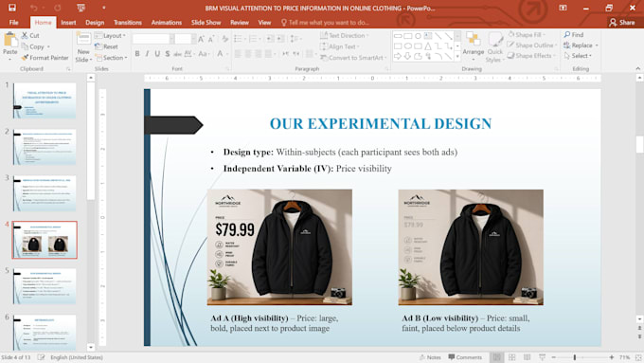The height and width of the screenshot is (363, 644).
Task: Open Shape Fill color options
Action: 527,34
